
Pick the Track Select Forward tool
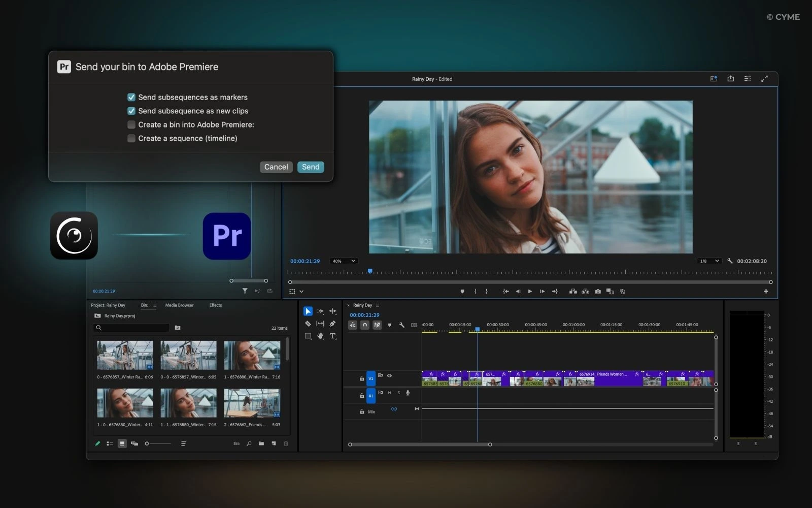point(321,311)
